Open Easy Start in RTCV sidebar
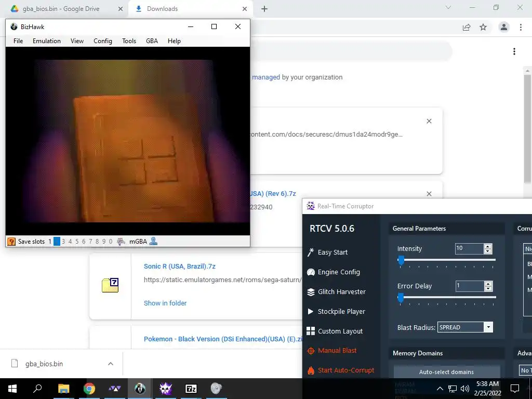Viewport: 532px width, 399px height. (328, 252)
